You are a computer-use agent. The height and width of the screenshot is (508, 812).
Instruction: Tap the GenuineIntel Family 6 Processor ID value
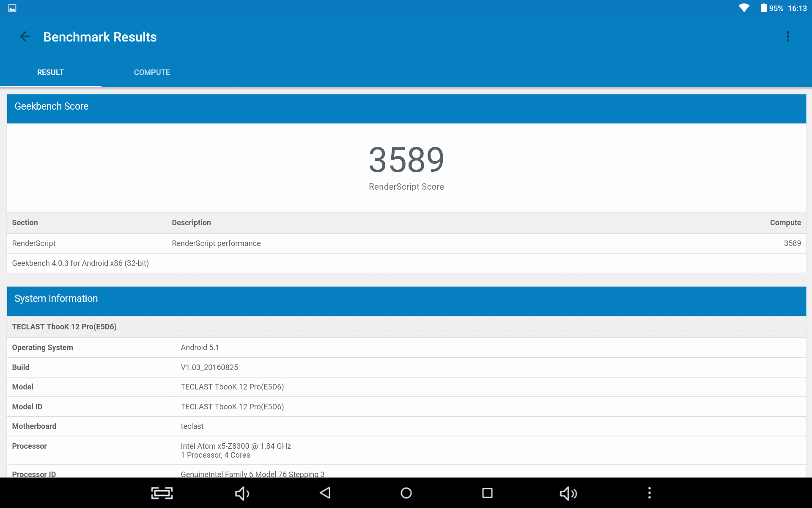tap(252, 474)
